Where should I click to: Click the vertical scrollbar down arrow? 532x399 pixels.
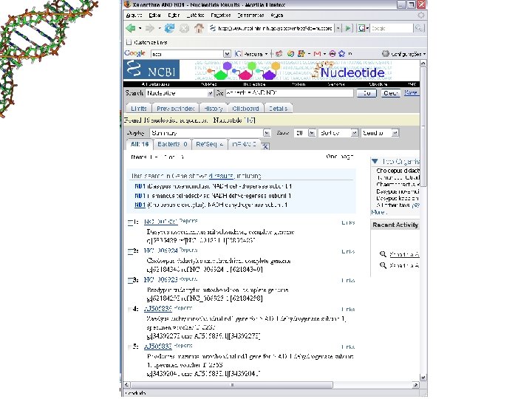pos(423,378)
